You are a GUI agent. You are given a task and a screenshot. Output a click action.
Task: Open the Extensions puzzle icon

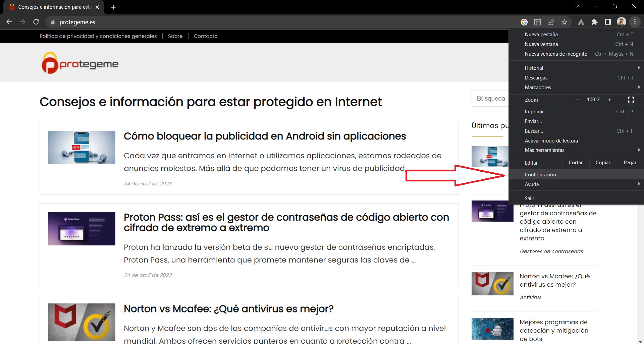(594, 22)
